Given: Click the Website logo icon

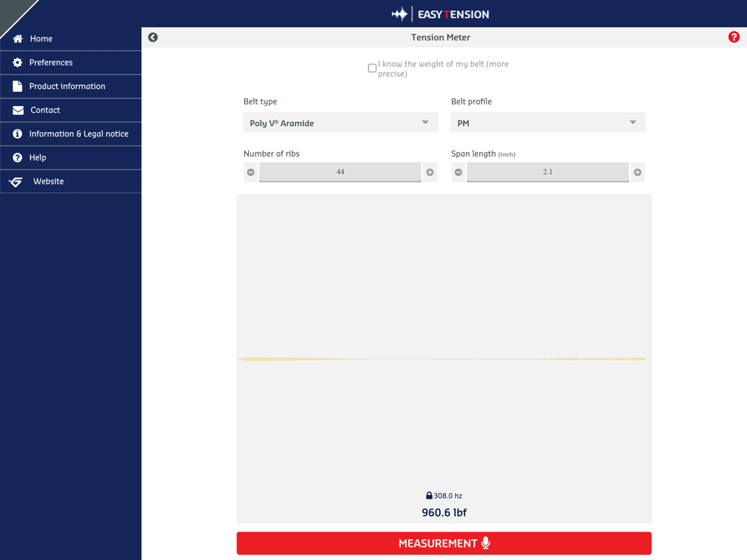Looking at the screenshot, I should tap(16, 181).
